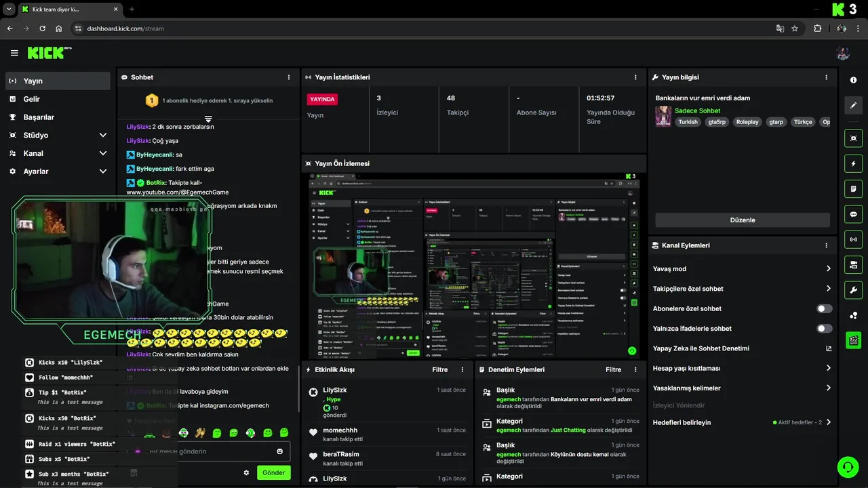The width and height of the screenshot is (868, 488).
Task: Reload the page with the browser refresh button
Action: pyautogui.click(x=42, y=28)
